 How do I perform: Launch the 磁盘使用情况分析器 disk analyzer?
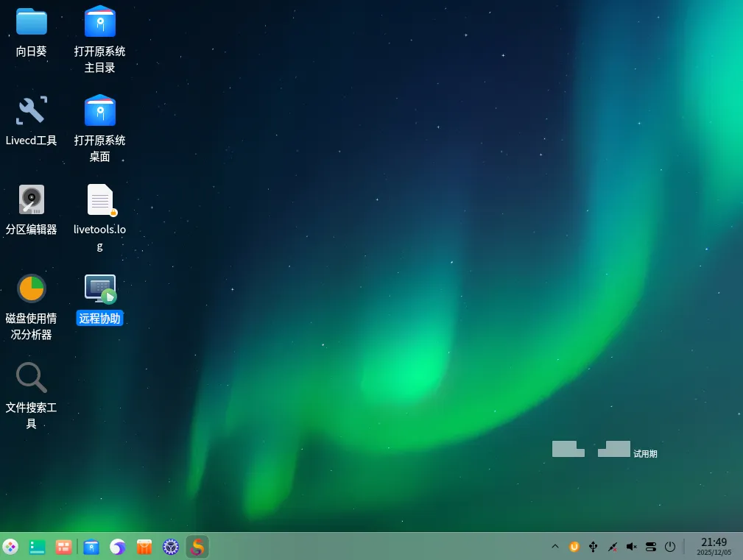click(31, 288)
